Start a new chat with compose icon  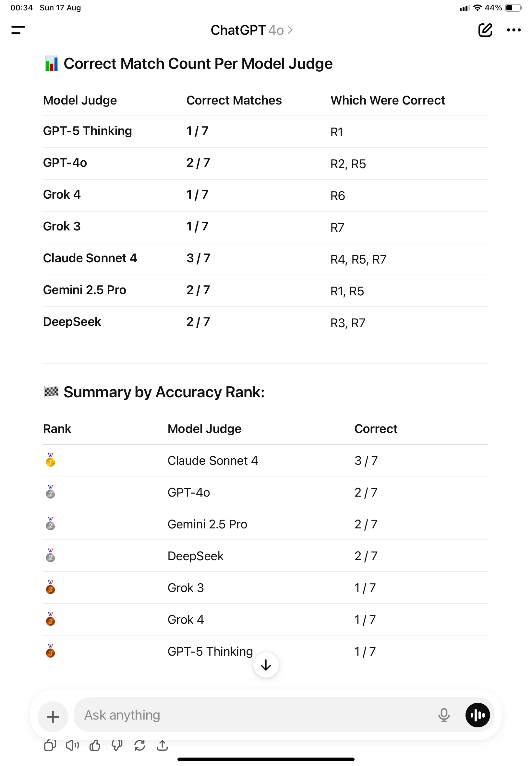coord(485,30)
